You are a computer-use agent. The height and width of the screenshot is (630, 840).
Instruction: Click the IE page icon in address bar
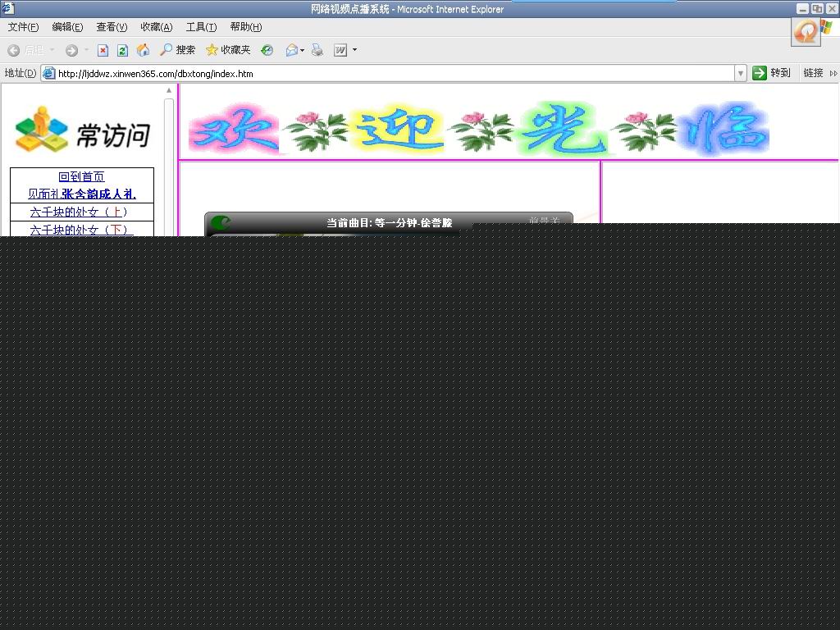[48, 73]
